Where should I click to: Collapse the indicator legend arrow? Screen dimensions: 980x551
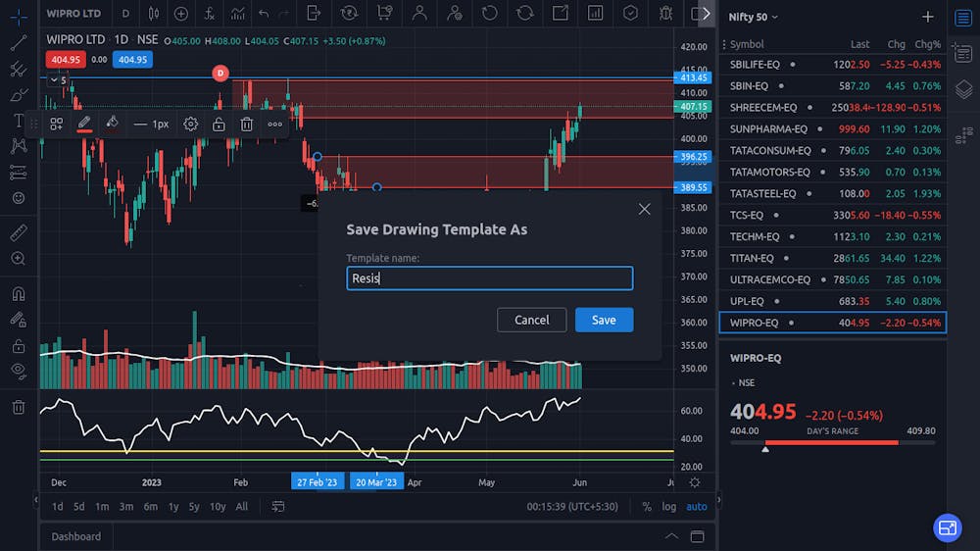[54, 80]
